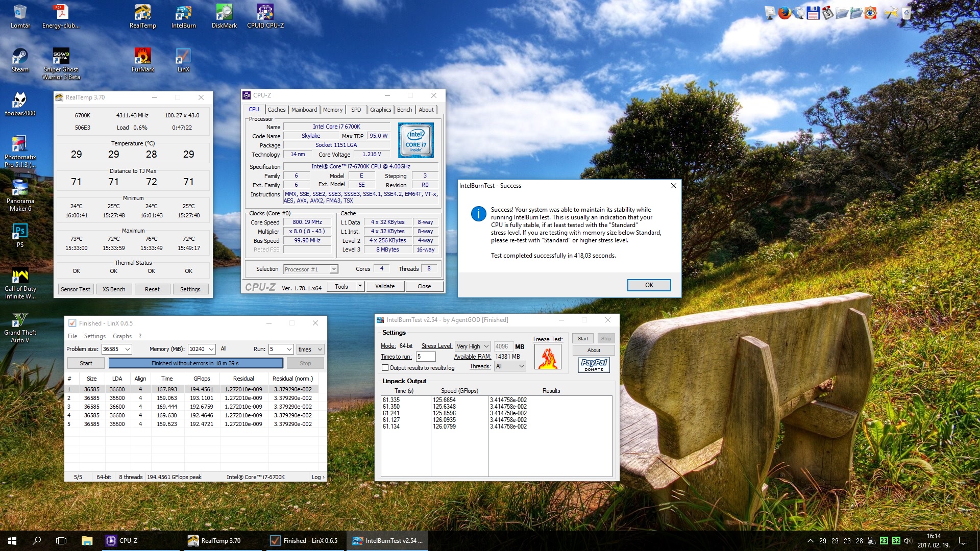Image resolution: width=980 pixels, height=551 pixels.
Task: Show hidden tray icons chevron
Action: tap(810, 541)
